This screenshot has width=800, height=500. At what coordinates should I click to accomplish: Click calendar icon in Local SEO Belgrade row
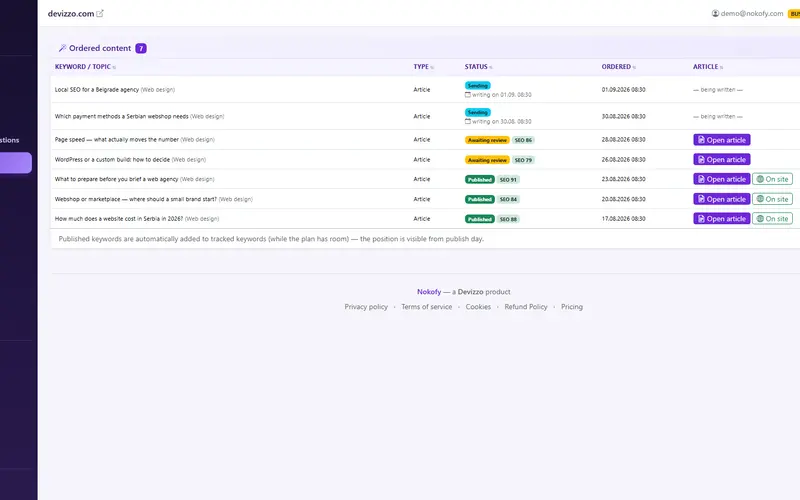[468, 95]
